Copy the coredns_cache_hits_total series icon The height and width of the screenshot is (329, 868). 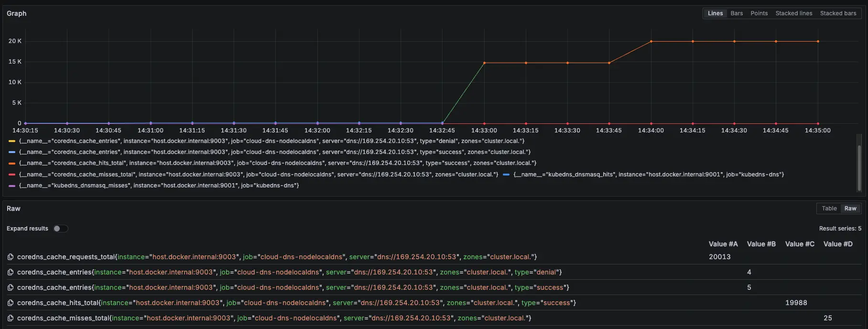coord(11,303)
